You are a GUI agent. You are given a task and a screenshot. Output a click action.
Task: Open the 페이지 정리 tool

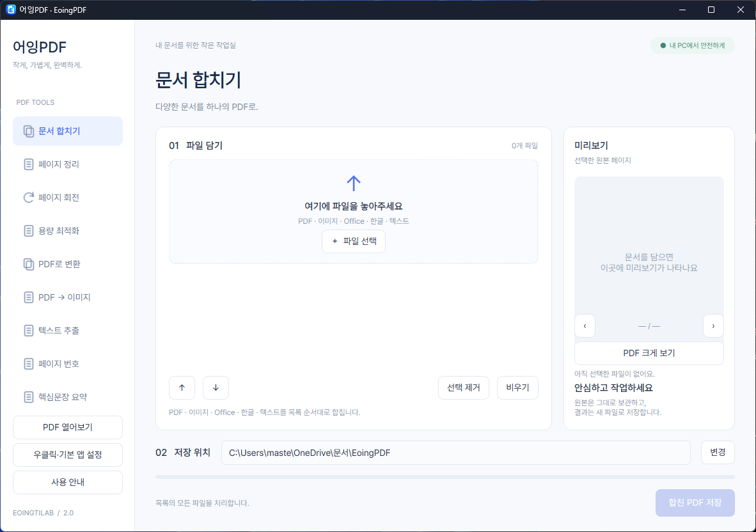[68, 164]
